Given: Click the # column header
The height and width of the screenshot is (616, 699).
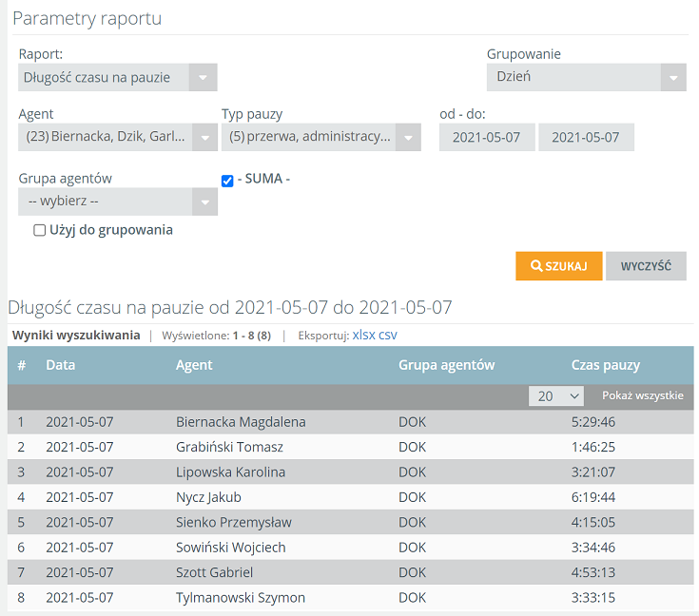Looking at the screenshot, I should [21, 365].
